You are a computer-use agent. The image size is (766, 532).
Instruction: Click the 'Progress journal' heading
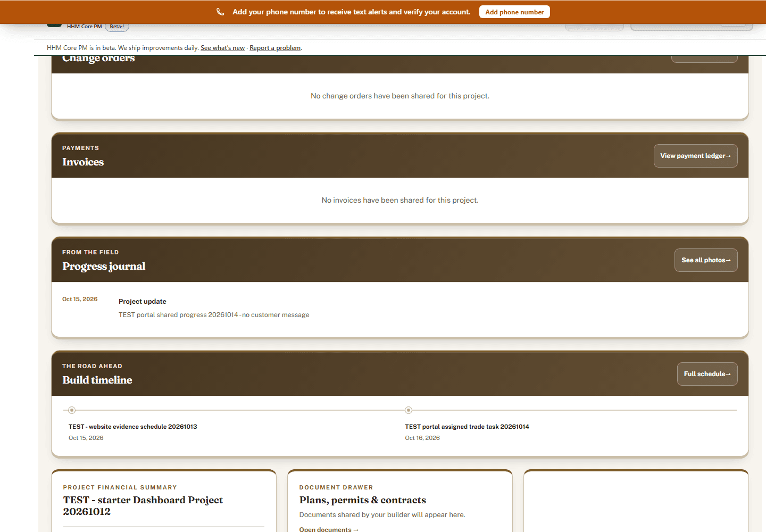[104, 266]
